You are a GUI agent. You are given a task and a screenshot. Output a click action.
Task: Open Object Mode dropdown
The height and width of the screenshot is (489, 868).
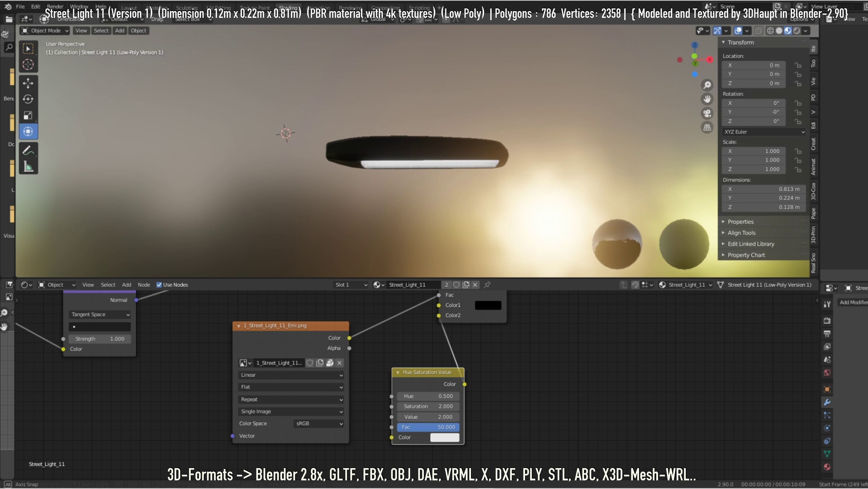tap(45, 31)
